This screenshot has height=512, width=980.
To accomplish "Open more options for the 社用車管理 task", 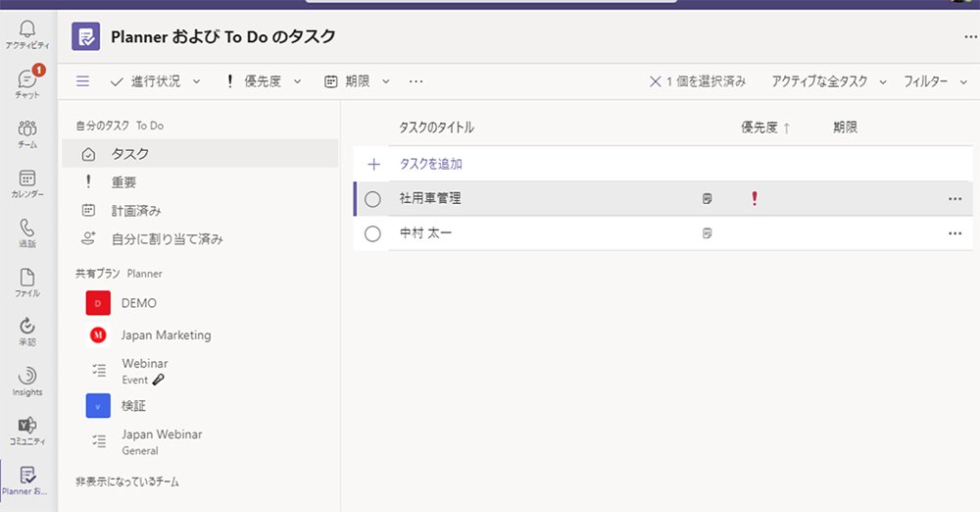I will (955, 199).
